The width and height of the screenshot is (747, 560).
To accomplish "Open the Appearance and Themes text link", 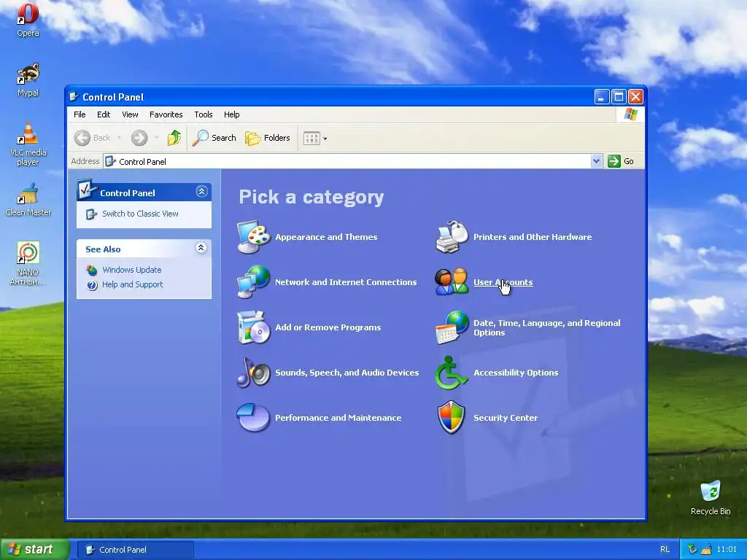I will (326, 237).
